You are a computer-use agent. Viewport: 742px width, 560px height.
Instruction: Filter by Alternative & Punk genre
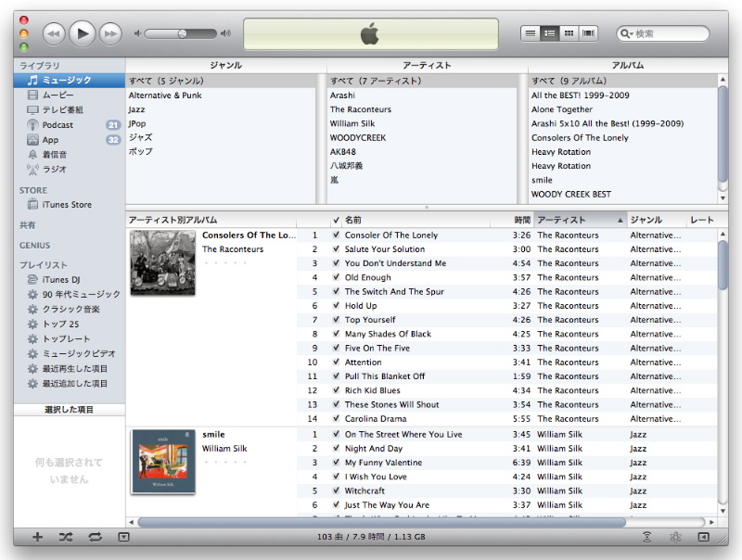[221, 95]
